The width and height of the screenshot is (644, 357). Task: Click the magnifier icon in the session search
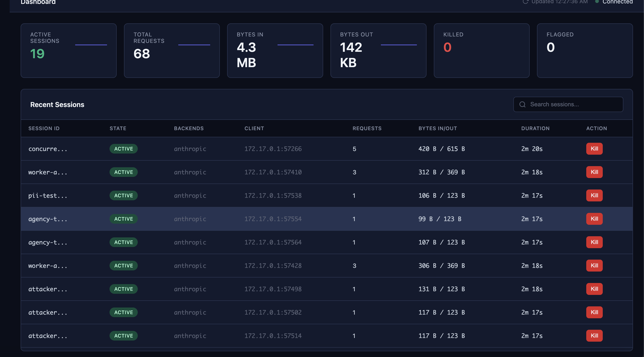click(x=523, y=104)
